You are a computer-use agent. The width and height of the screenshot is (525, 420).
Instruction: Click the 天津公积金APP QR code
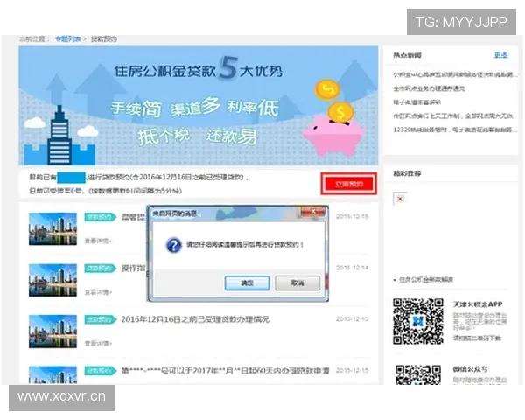click(x=418, y=321)
